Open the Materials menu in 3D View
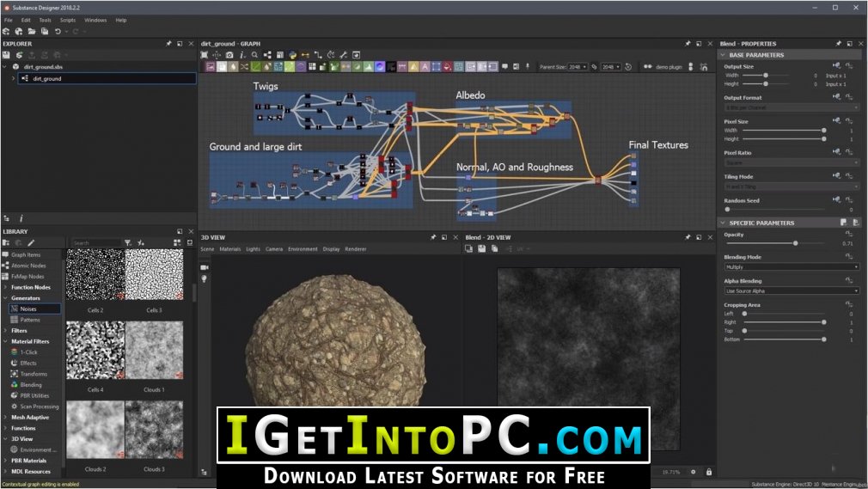 (x=229, y=249)
